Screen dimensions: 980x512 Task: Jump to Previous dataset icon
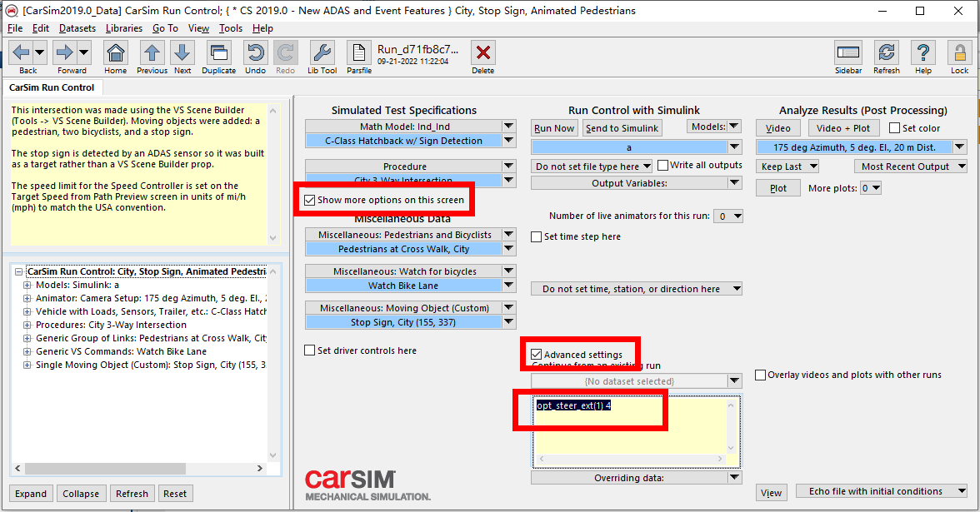click(x=152, y=52)
